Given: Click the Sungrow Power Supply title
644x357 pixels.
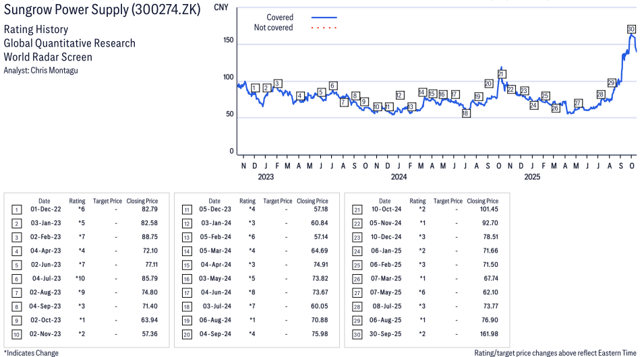Looking at the screenshot, I should point(102,11).
